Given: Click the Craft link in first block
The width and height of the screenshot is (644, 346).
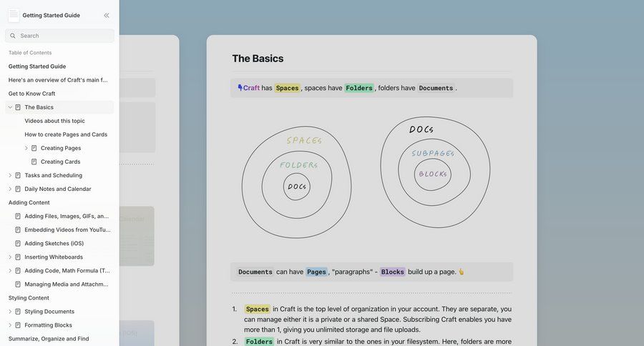Looking at the screenshot, I should (x=251, y=88).
